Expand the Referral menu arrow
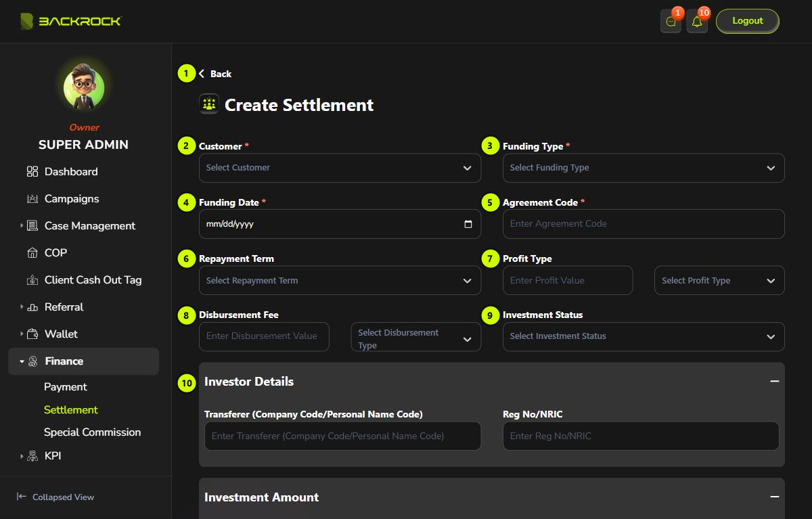 pos(22,307)
